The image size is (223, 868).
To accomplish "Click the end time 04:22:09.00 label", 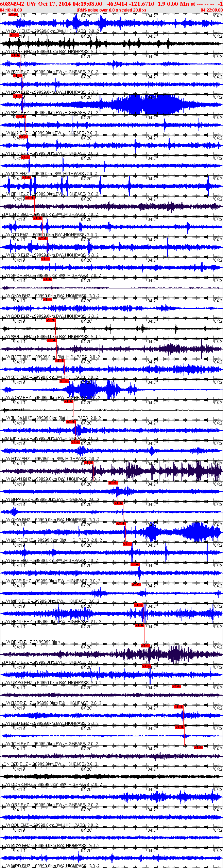I will pos(211,10).
